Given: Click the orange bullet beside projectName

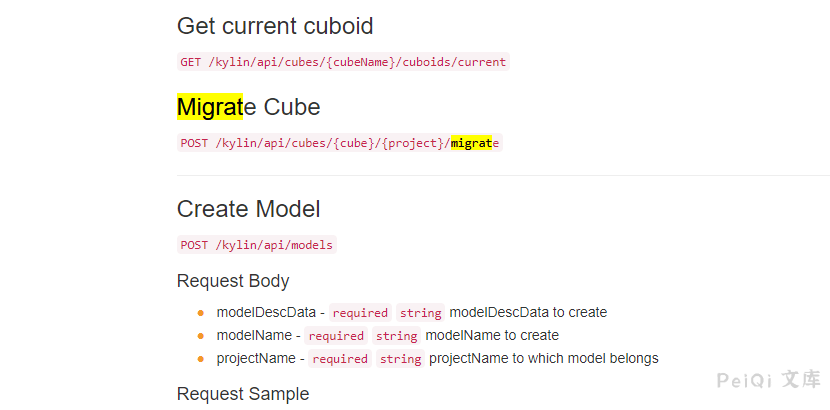Looking at the screenshot, I should (x=201, y=359).
